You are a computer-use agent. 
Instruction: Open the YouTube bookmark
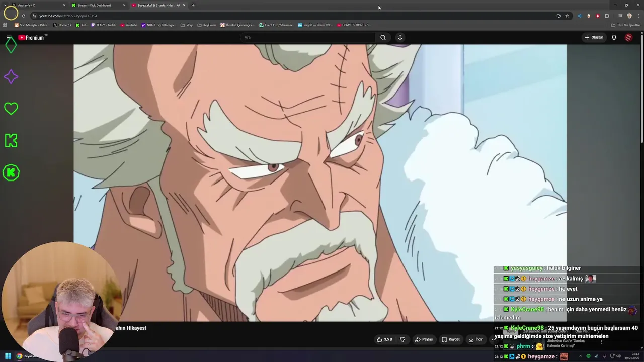129,25
